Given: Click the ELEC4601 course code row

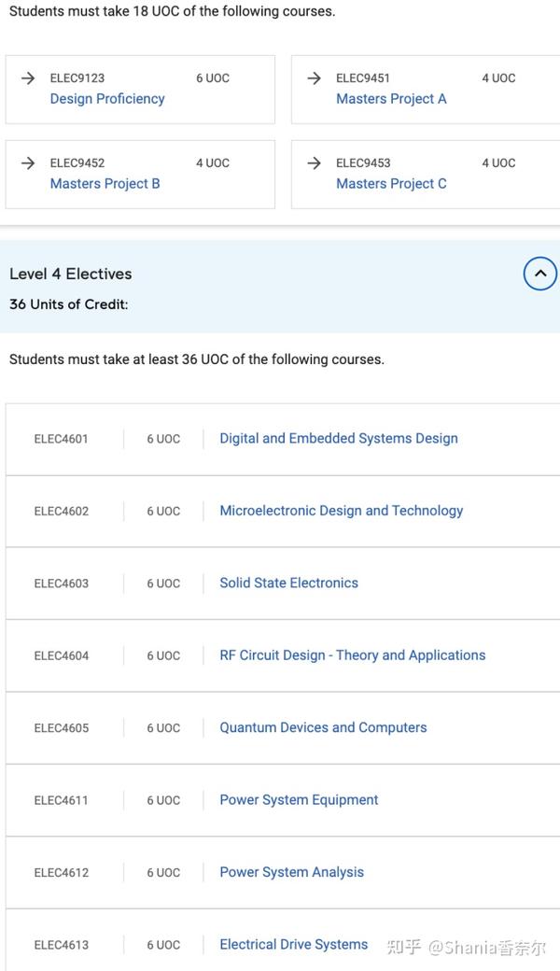Looking at the screenshot, I should pos(283,439).
